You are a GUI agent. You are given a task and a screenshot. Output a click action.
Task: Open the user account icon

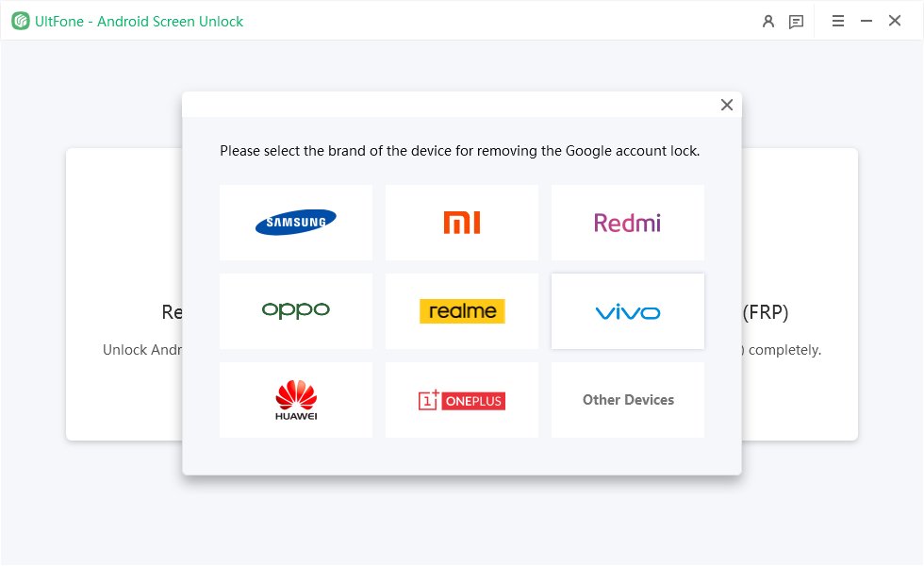[768, 21]
